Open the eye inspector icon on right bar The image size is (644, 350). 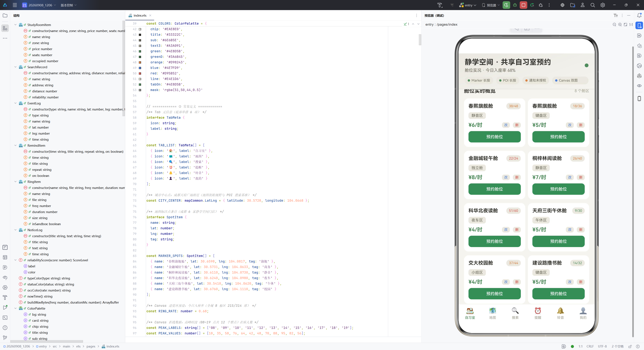coord(639,86)
